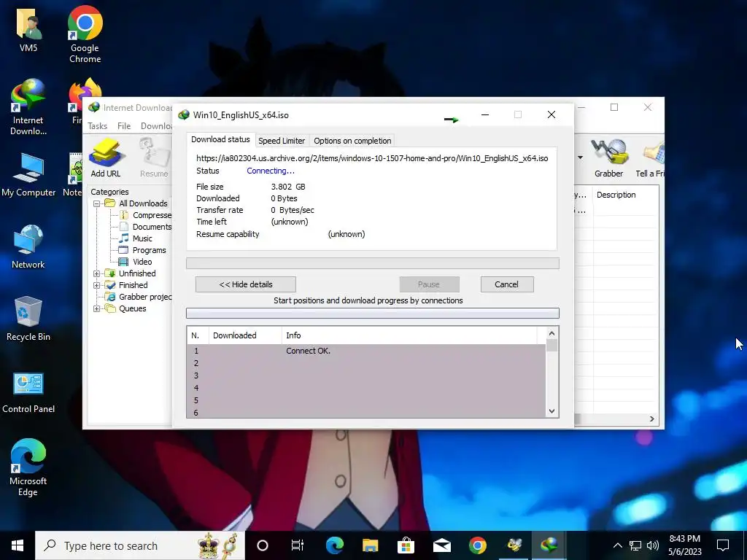Image resolution: width=747 pixels, height=560 pixels.
Task: Open toolbar dropdown arrow left of Grabber
Action: 580,157
